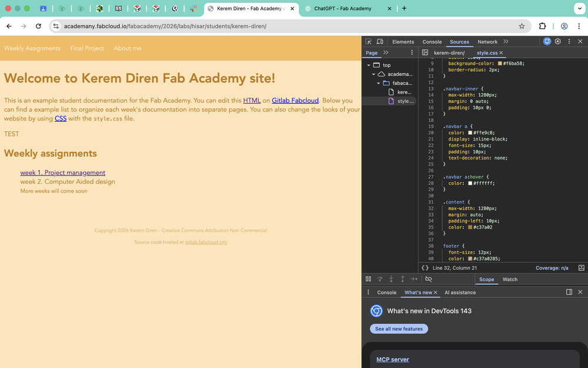Click the browser address bar URL
This screenshot has height=368, width=588.
(165, 26)
